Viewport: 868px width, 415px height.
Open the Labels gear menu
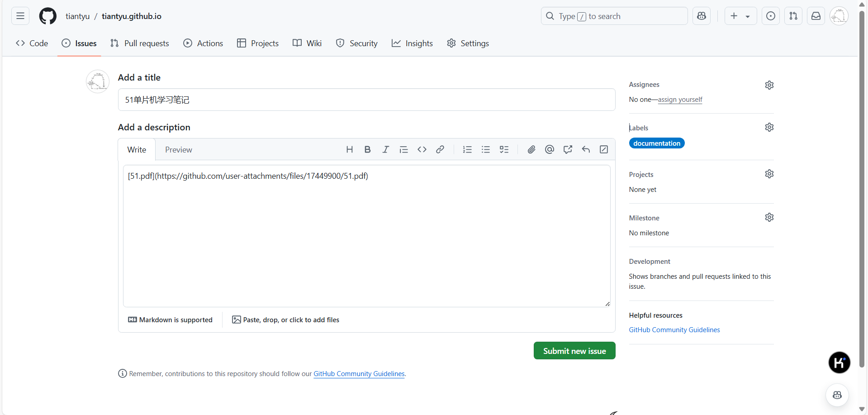pyautogui.click(x=769, y=127)
